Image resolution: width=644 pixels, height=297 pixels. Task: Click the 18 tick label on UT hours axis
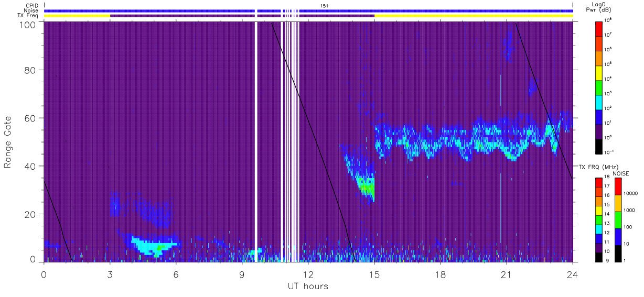(441, 274)
